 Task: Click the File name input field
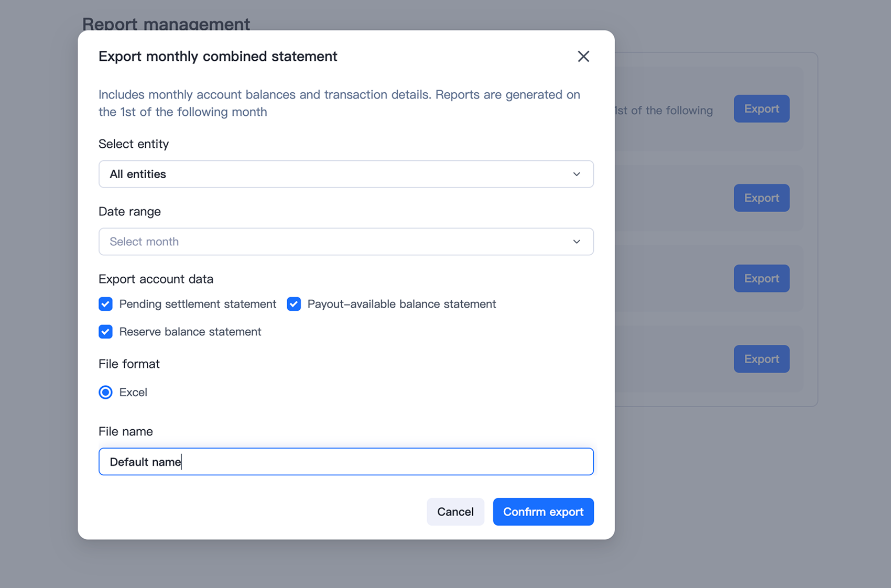point(346,462)
